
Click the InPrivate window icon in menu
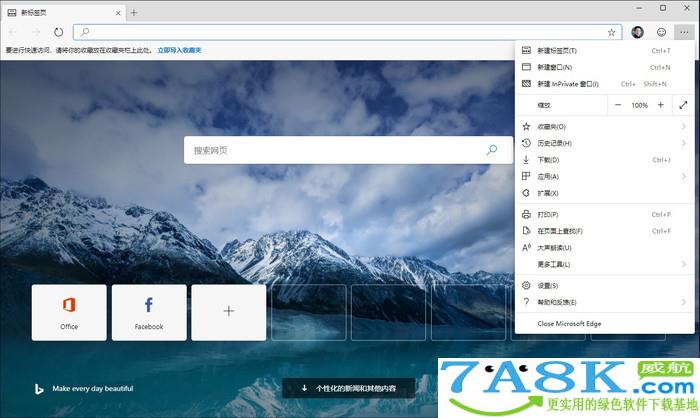pyautogui.click(x=526, y=84)
